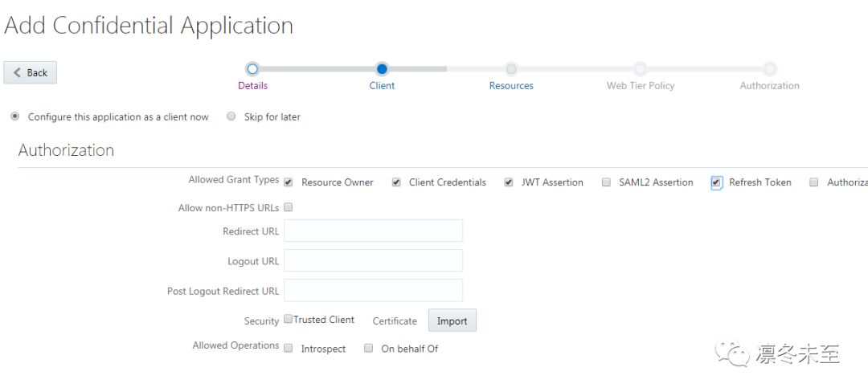The width and height of the screenshot is (868, 392).
Task: Enable the Introspect operation
Action: pyautogui.click(x=289, y=349)
